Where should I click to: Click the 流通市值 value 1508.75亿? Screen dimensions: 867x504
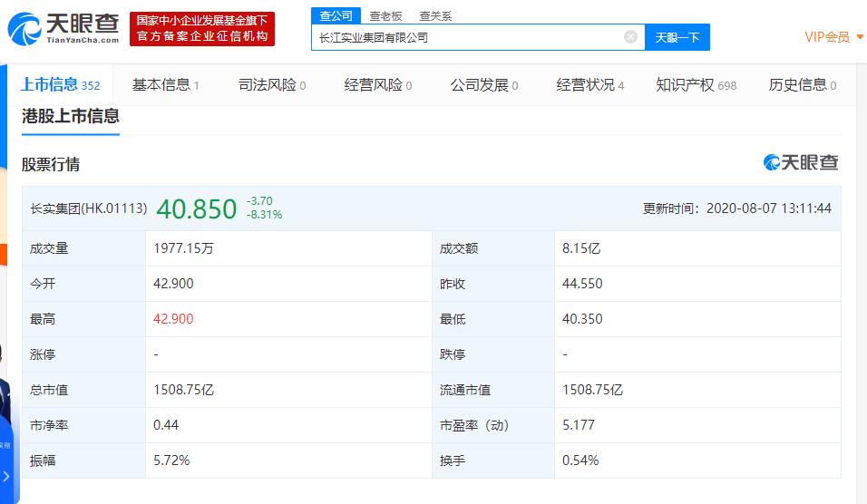[593, 390]
